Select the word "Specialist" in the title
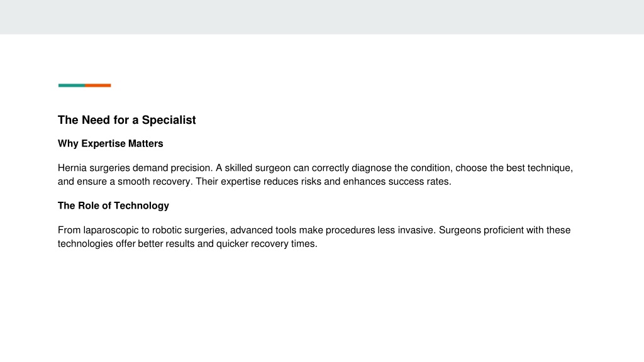 coord(169,120)
